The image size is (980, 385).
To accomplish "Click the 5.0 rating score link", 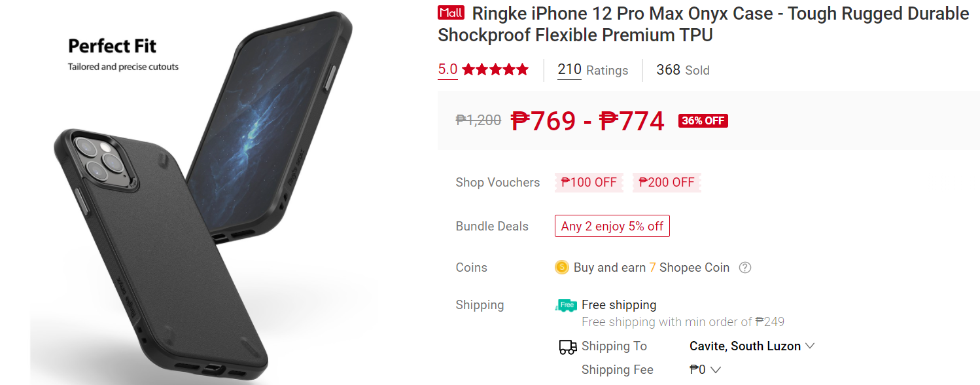I will [447, 69].
